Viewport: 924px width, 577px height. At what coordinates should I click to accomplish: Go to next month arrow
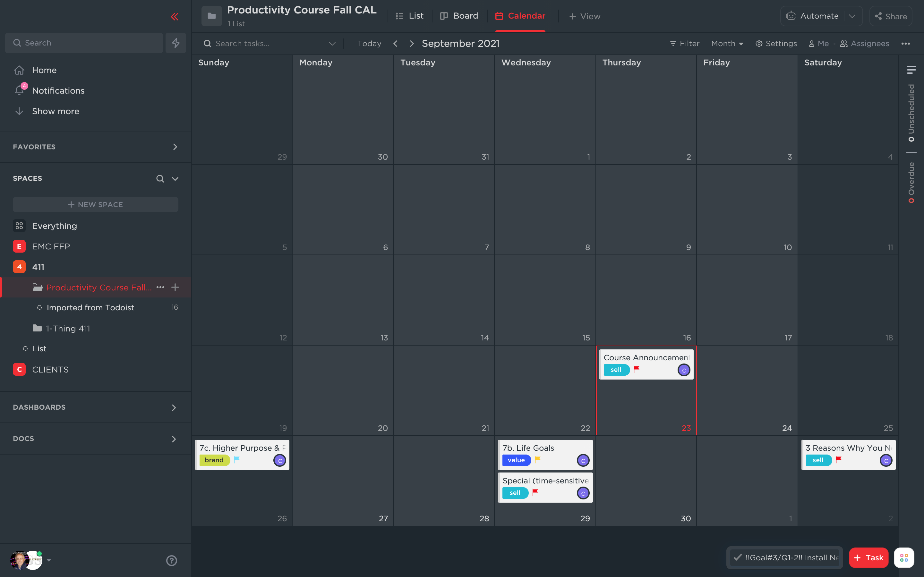coord(412,44)
